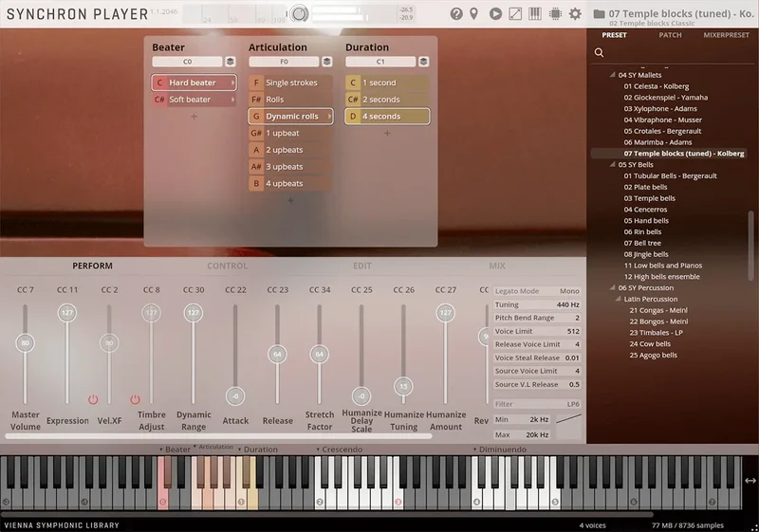The height and width of the screenshot is (532, 759).
Task: Switch to the PERFORM tab
Action: tap(92, 266)
